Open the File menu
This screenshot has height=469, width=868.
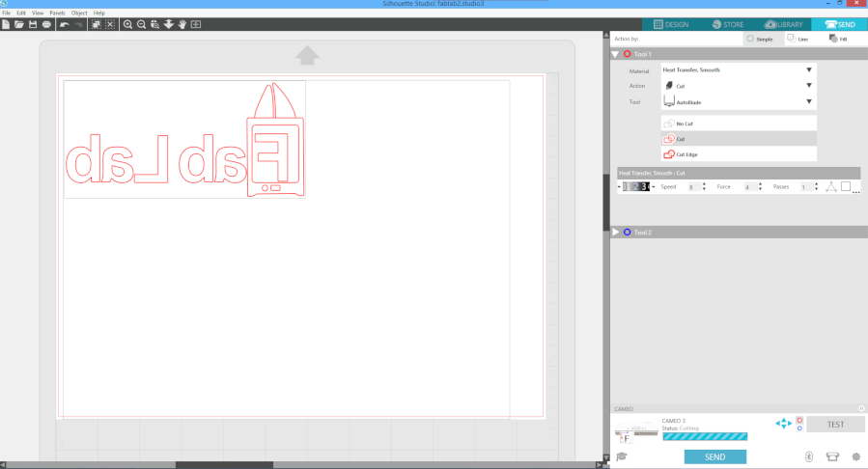pyautogui.click(x=6, y=13)
